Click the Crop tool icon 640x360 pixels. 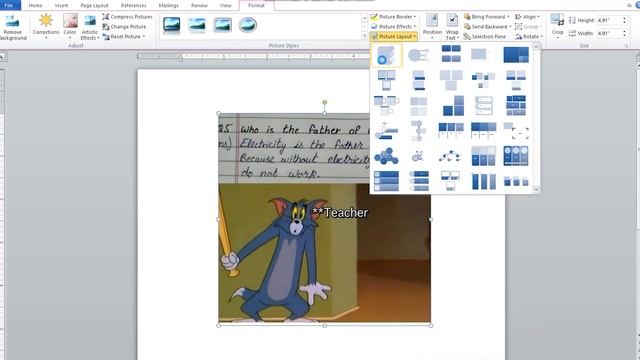pos(557,20)
